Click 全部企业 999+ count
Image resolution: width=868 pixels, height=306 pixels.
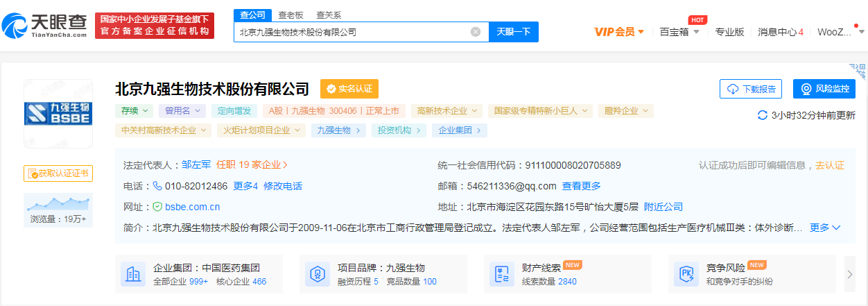pyautogui.click(x=180, y=282)
